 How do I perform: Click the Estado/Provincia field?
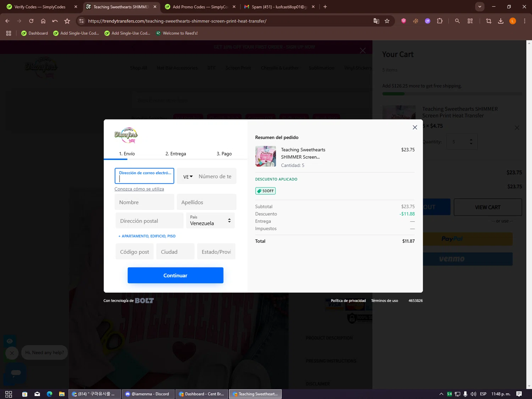click(x=216, y=251)
